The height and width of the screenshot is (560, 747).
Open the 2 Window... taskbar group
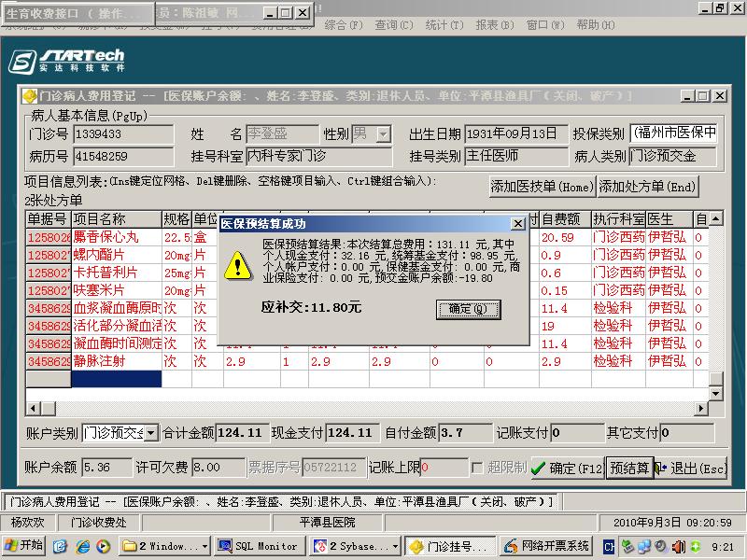click(165, 546)
